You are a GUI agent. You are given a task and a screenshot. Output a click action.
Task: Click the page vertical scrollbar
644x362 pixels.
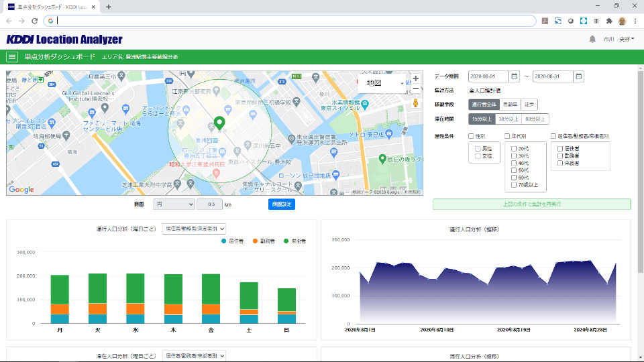click(640, 172)
